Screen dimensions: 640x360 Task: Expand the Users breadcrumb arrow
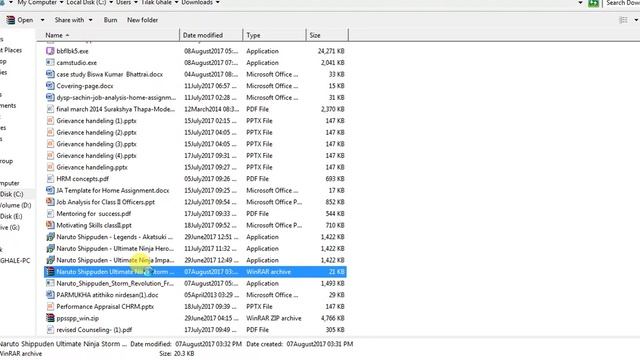click(136, 2)
